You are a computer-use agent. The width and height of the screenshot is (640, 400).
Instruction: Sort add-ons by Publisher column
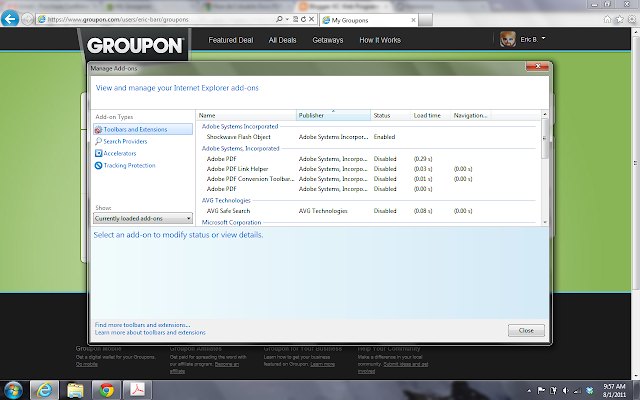(x=333, y=116)
